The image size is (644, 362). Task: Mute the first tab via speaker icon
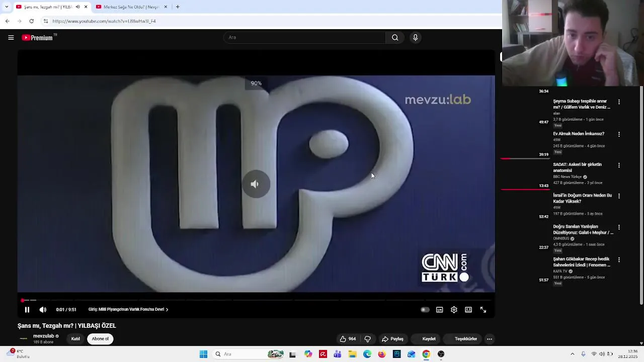tap(77, 7)
